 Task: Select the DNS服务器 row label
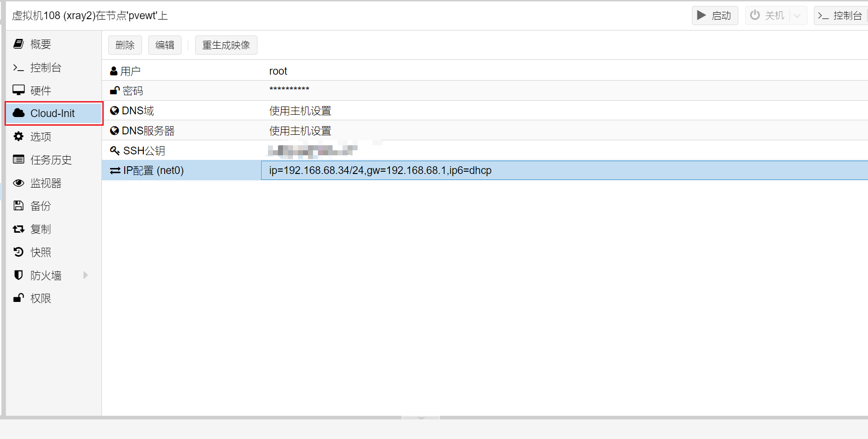pyautogui.click(x=148, y=131)
